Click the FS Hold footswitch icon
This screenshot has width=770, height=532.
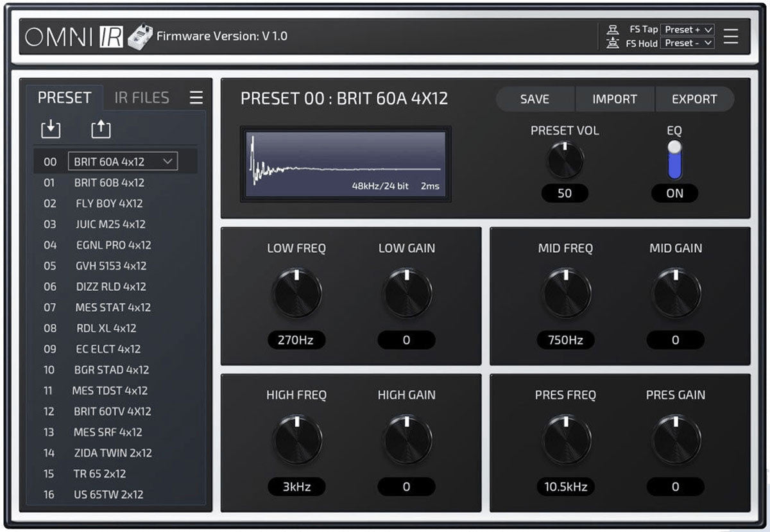613,43
